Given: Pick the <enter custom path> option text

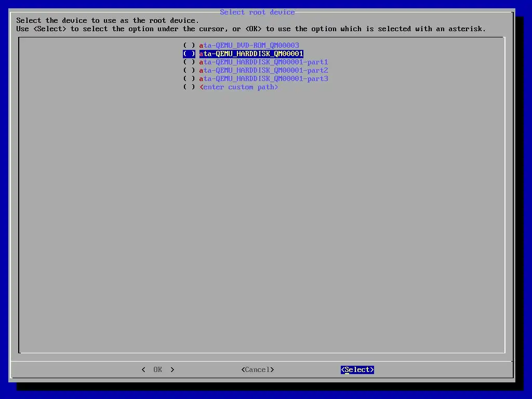Looking at the screenshot, I should click(x=239, y=87).
